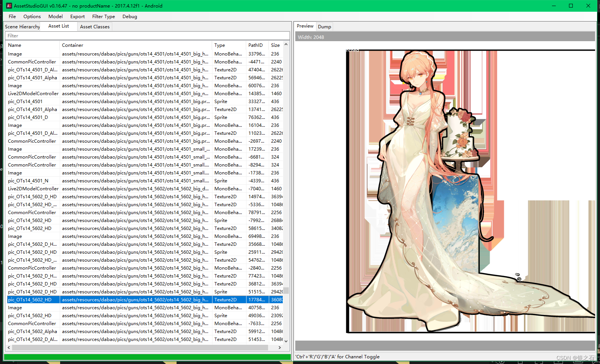The width and height of the screenshot is (600, 364).
Task: Open the Debug menu
Action: (130, 17)
